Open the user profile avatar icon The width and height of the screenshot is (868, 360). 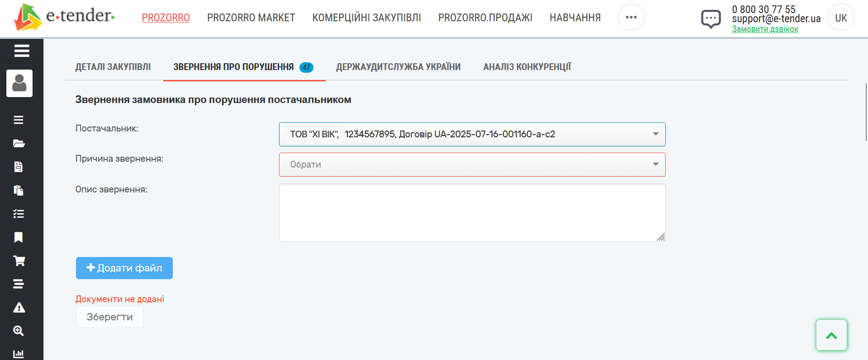19,83
